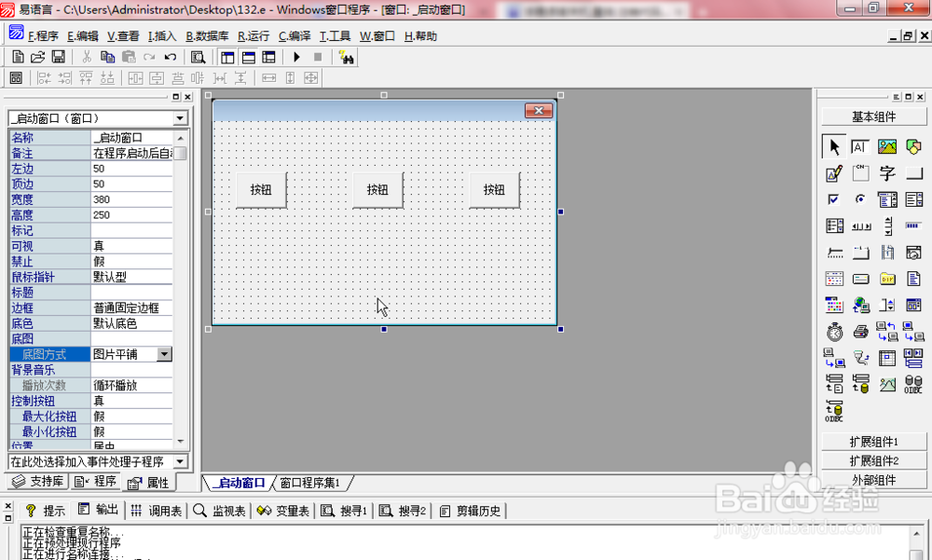
Task: Click the Open file folder icon
Action: (37, 57)
